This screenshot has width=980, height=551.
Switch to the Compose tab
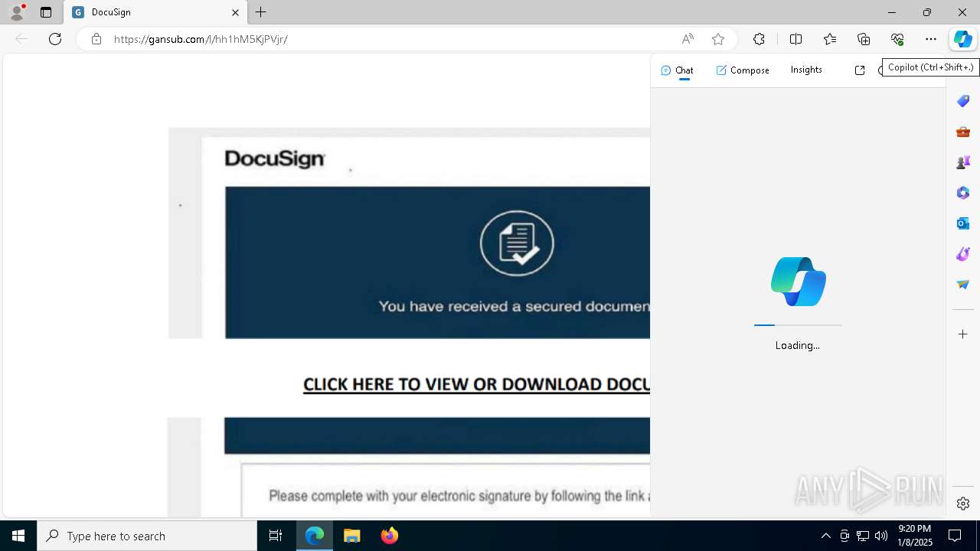point(743,70)
